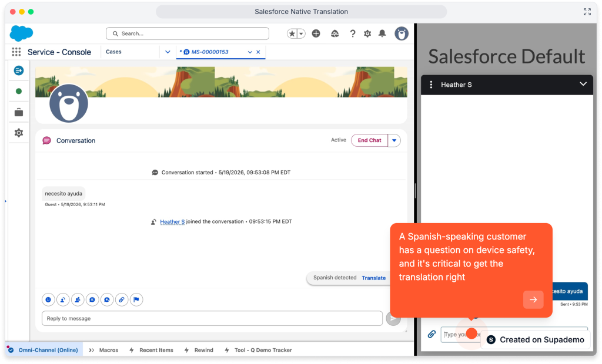602x364 pixels.
Task: Open the Setup gear in header
Action: coord(367,33)
